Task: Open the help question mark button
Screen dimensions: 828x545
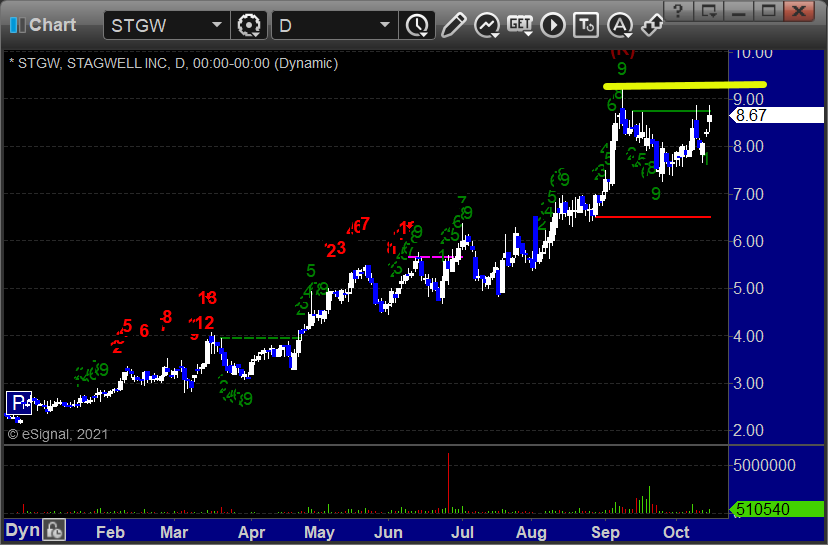Action: pyautogui.click(x=679, y=11)
